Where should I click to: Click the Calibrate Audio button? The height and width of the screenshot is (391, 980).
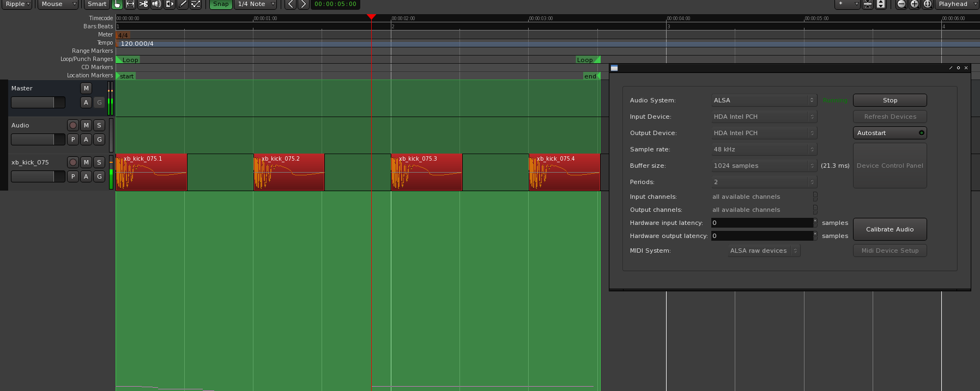[890, 229]
